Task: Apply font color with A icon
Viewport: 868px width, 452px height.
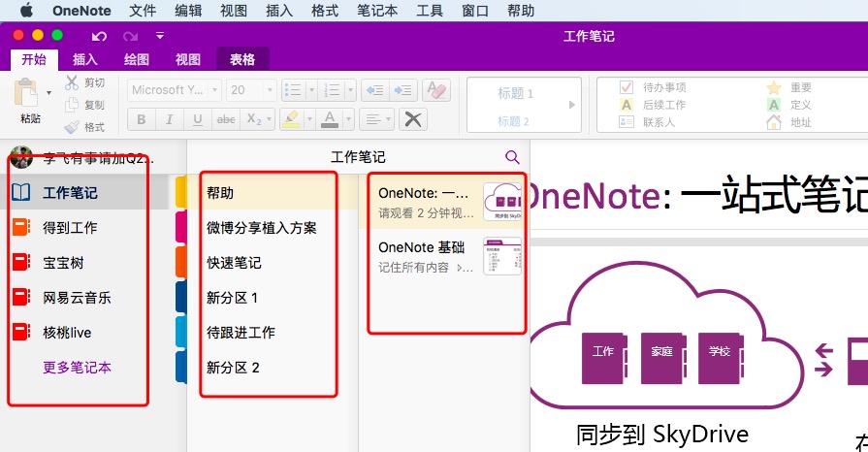Action: tap(330, 119)
